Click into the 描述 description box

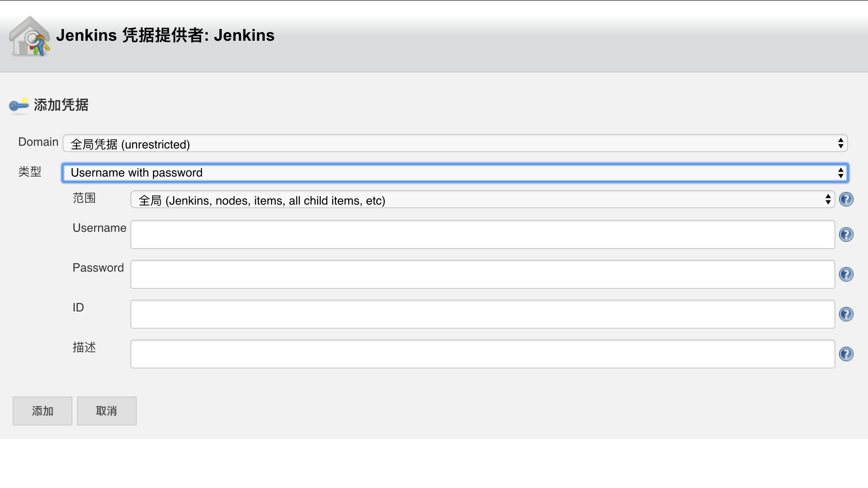pos(482,354)
